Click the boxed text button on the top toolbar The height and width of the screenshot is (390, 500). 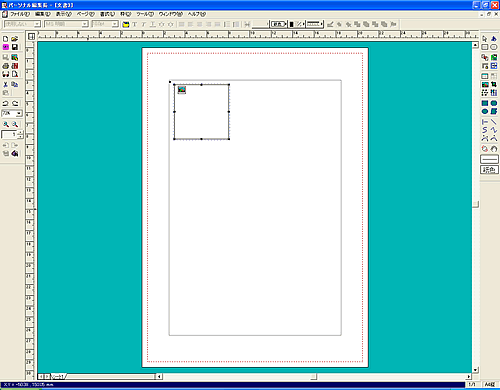click(278, 24)
